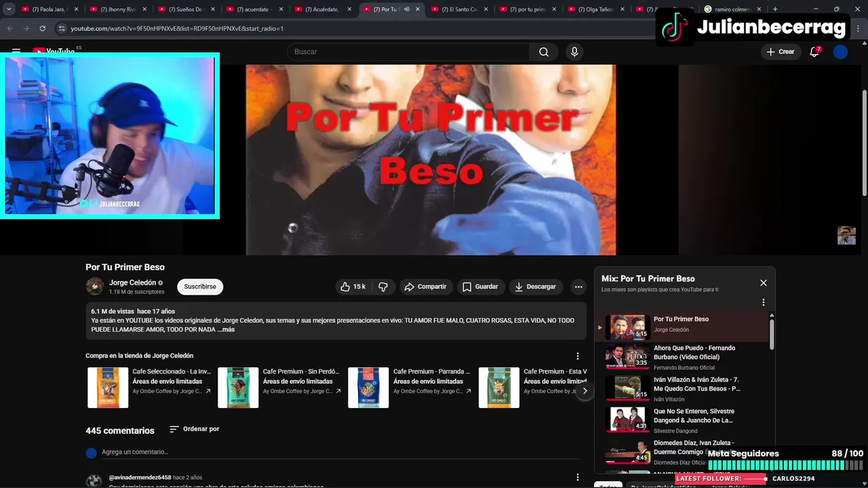The image size is (868, 488).
Task: Close the '(7) El Santo Ca' tab
Action: coord(486,9)
